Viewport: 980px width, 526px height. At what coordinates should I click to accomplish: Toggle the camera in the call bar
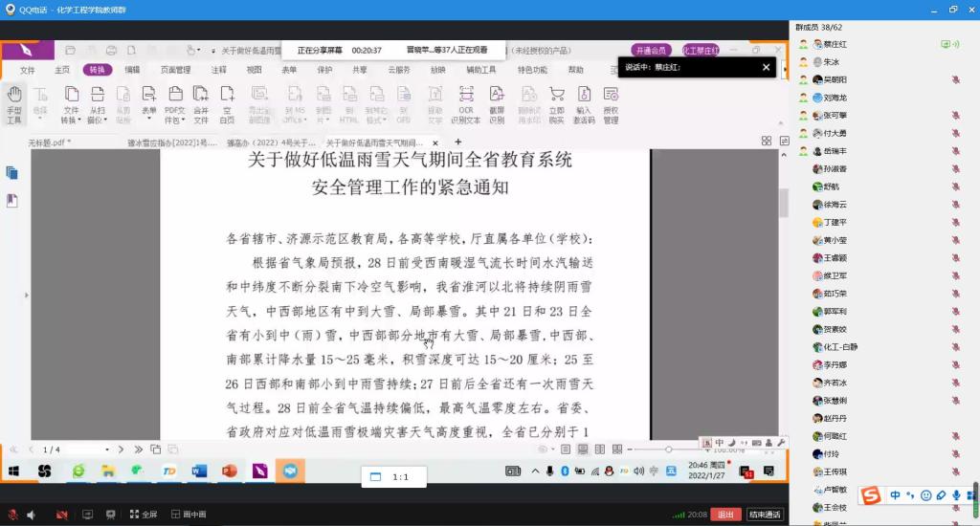pyautogui.click(x=61, y=515)
